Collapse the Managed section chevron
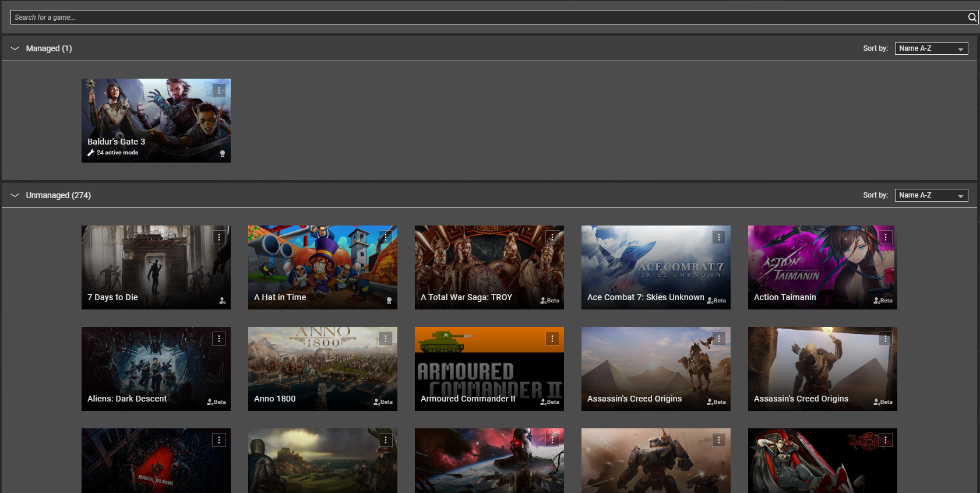This screenshot has height=493, width=980. [x=15, y=48]
